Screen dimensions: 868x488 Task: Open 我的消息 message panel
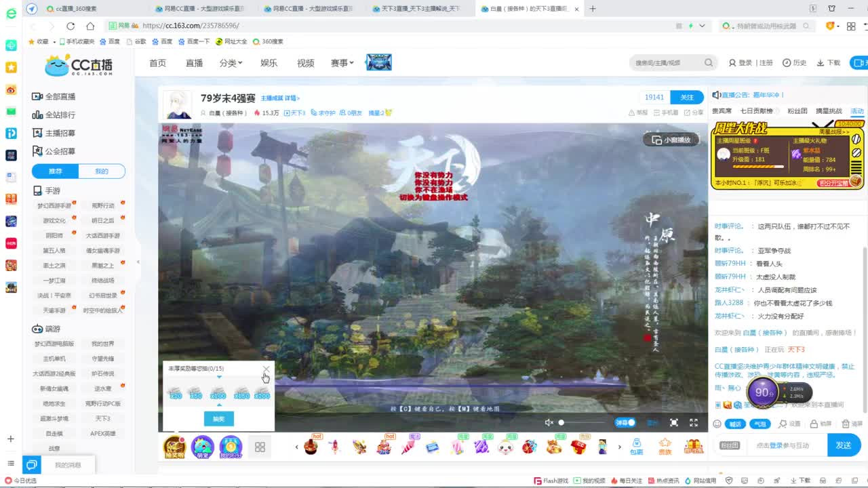(68, 465)
